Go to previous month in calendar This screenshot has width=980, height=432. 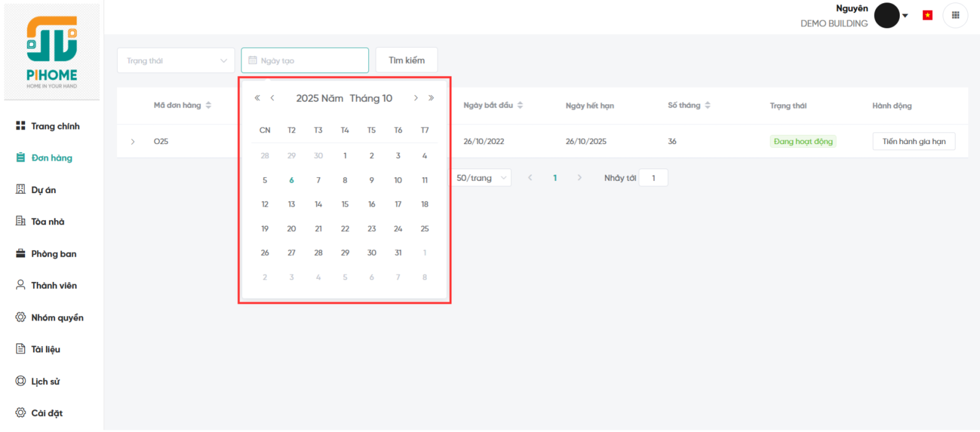tap(273, 98)
